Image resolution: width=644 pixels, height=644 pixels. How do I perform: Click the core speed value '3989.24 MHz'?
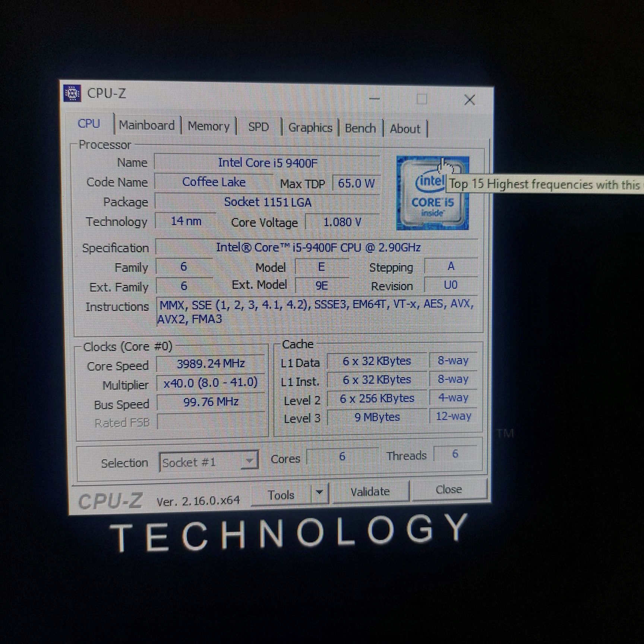211,363
